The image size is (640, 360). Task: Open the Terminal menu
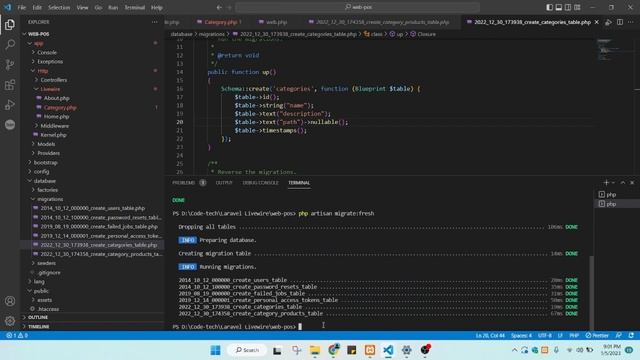(x=135, y=7)
